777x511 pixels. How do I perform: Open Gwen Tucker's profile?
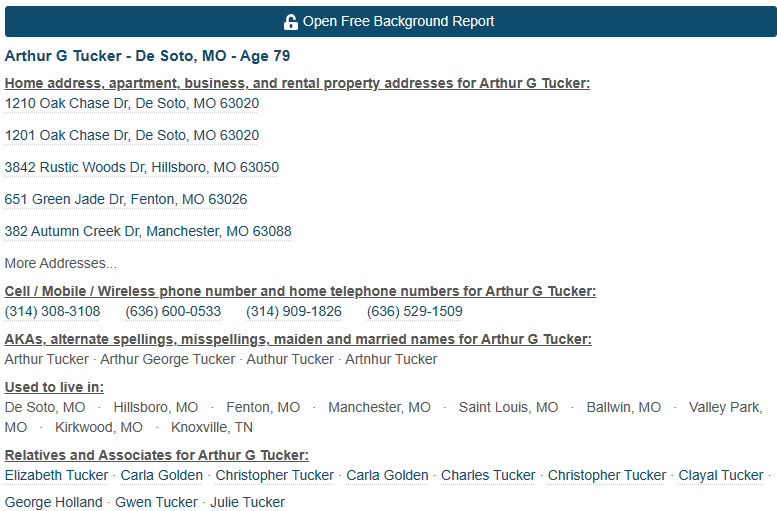coord(156,502)
